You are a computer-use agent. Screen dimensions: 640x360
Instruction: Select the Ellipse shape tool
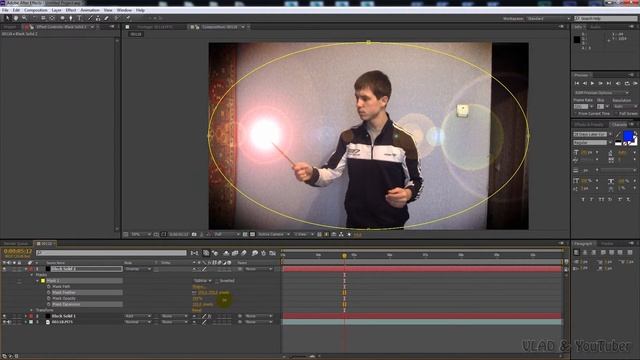click(62, 18)
